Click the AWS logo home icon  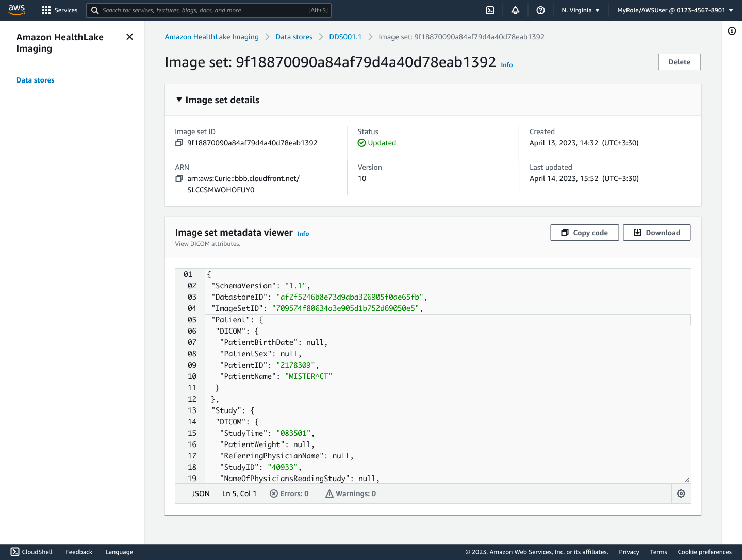pos(17,10)
